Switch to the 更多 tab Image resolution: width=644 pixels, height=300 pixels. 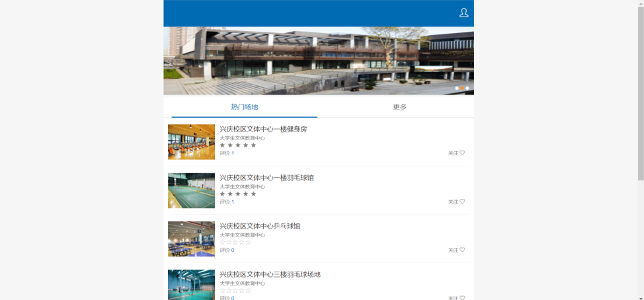tap(399, 107)
